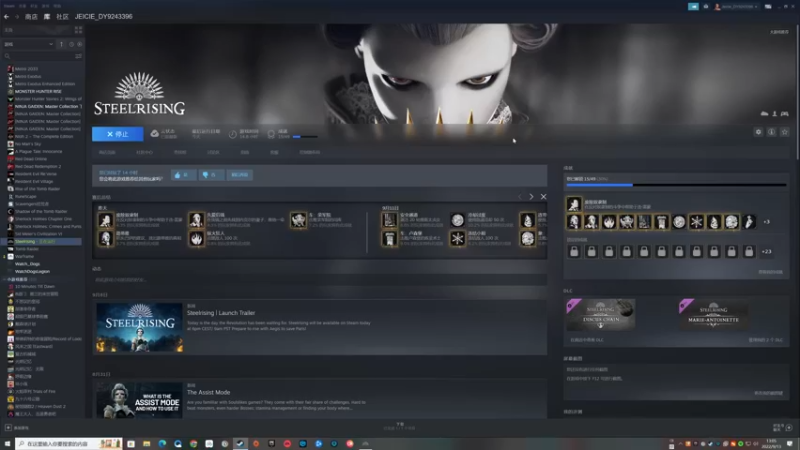
Task: Click the unlocked 15/49 achievements progress bar
Action: point(677,185)
